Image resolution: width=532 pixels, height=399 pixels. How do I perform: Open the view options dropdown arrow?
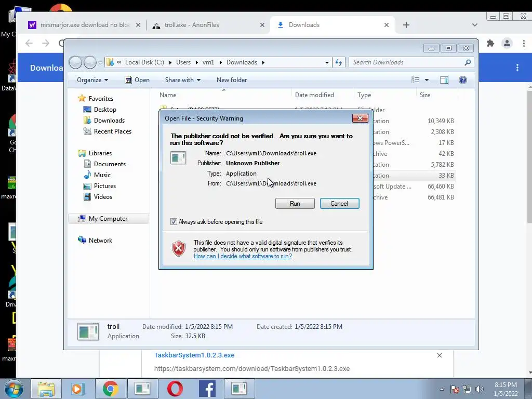point(427,80)
